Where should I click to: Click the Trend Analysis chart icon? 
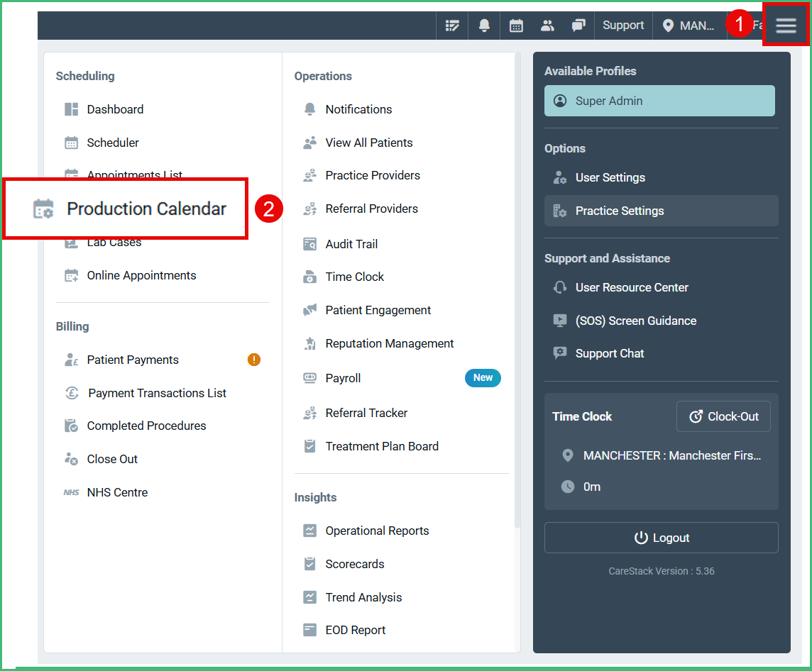click(309, 597)
